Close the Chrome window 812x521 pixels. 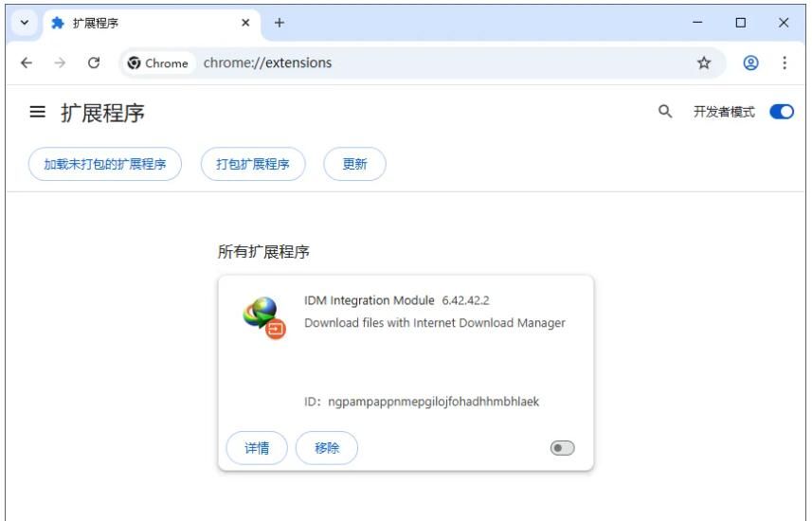click(784, 23)
